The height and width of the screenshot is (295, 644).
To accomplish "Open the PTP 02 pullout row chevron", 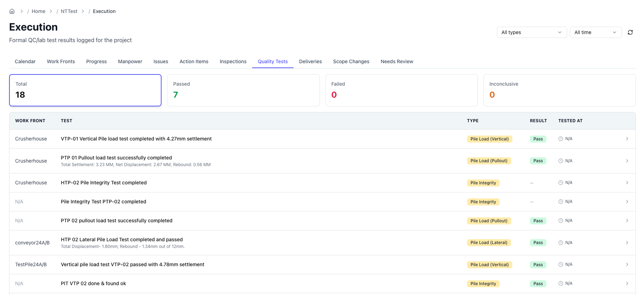I will point(627,221).
